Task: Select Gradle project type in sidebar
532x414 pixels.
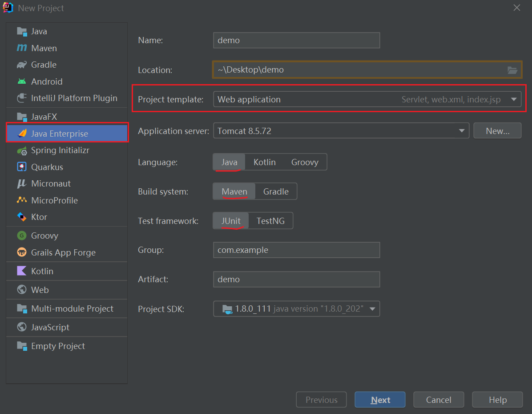Action: point(67,65)
